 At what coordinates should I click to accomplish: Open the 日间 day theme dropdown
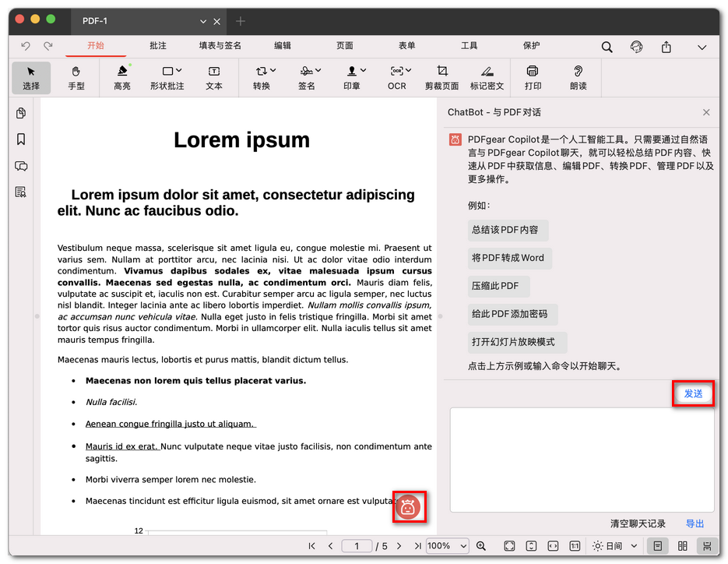pyautogui.click(x=615, y=546)
